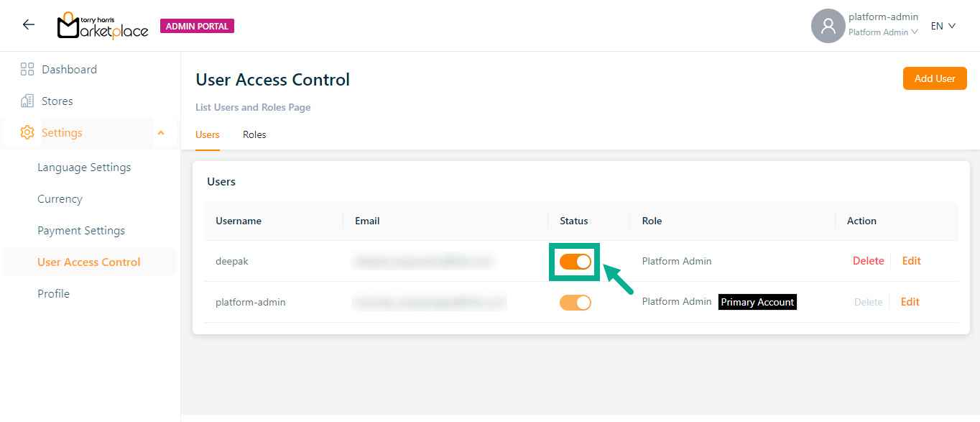Open the EN language dropdown
Viewport: 980px width, 422px height.
tap(943, 26)
